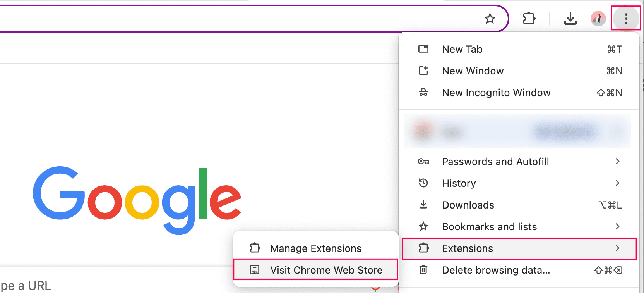
Task: Select Visit Chrome Web Store
Action: click(x=326, y=270)
